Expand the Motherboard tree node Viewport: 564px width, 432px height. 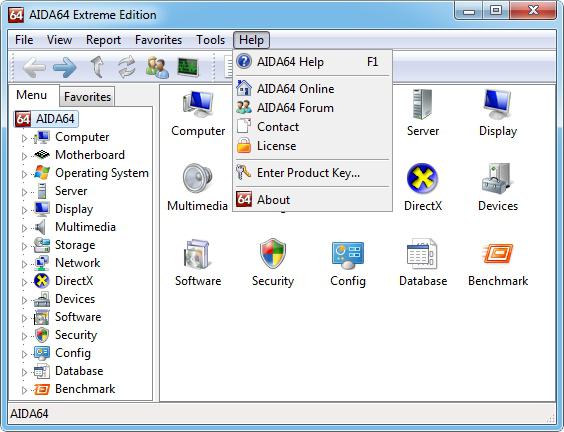(24, 156)
